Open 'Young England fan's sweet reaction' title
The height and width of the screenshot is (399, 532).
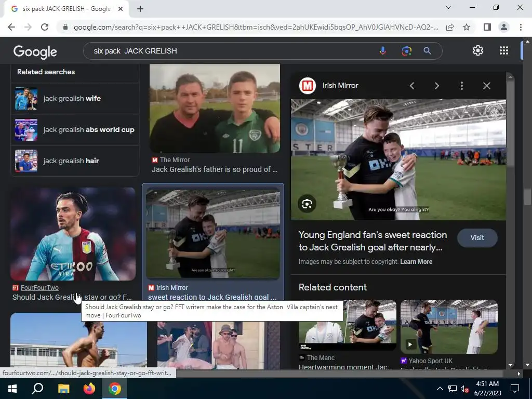pos(373,241)
